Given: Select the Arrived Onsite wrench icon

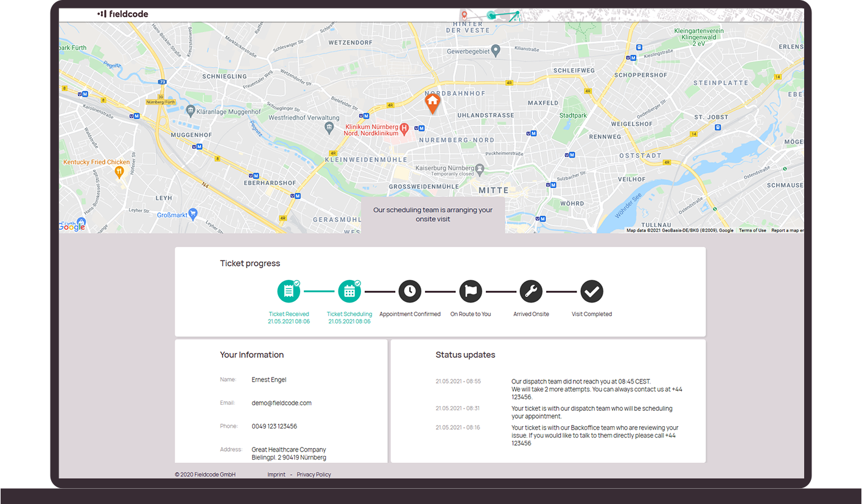Looking at the screenshot, I should pos(531,292).
